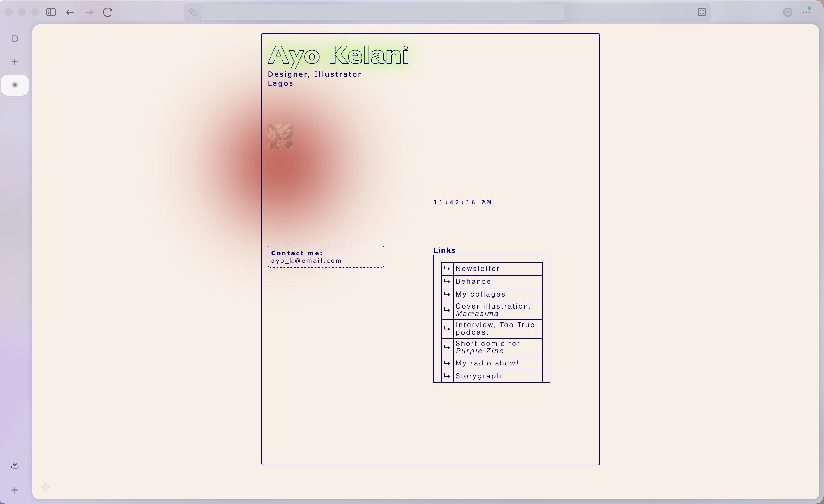Click the circular extension icon at top right

coord(788,12)
